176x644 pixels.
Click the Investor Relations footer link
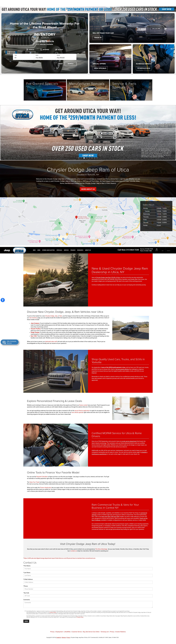pos(121,632)
